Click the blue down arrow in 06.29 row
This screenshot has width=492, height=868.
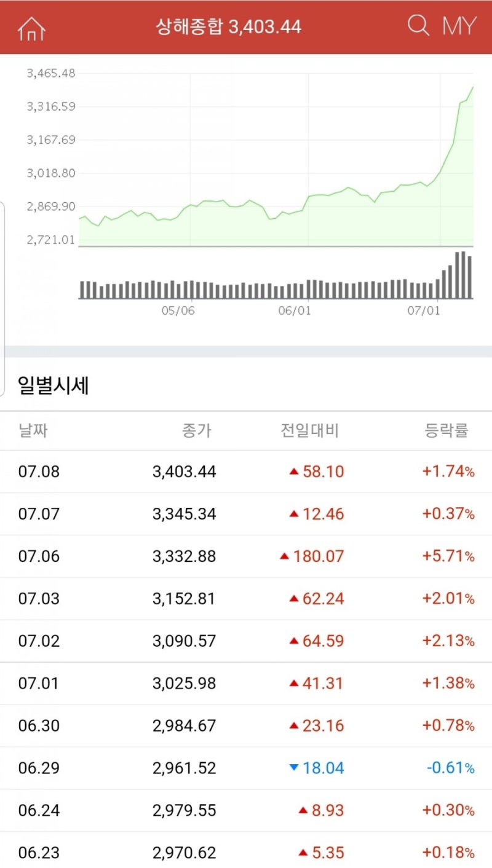[293, 768]
